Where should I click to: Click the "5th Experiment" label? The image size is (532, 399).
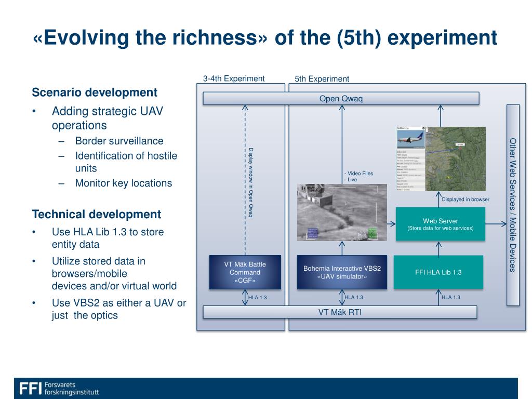[322, 79]
